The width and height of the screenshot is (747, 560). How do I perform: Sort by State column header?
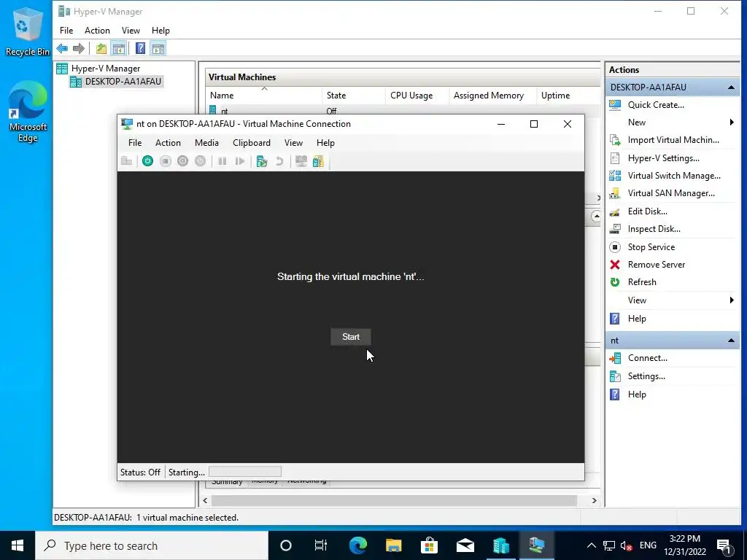point(354,96)
